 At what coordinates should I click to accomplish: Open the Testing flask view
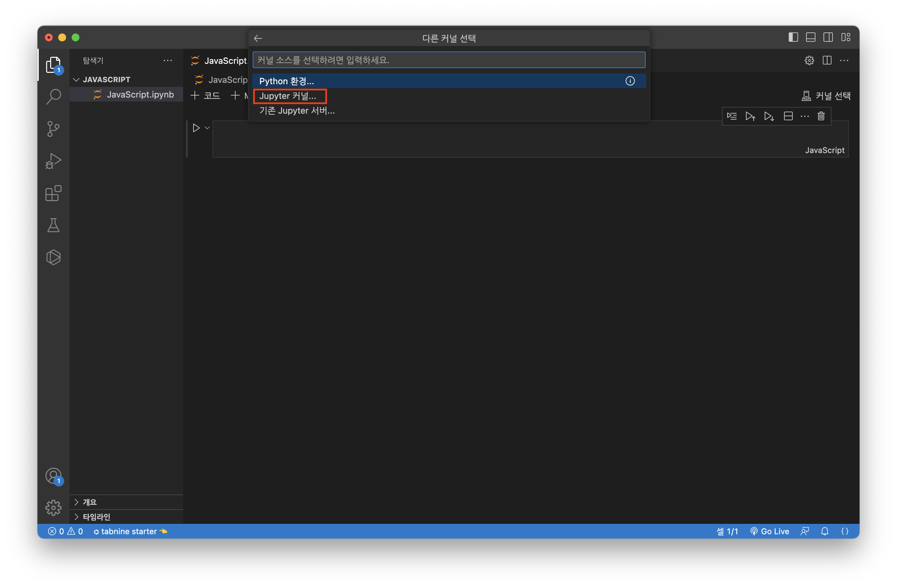point(53,225)
